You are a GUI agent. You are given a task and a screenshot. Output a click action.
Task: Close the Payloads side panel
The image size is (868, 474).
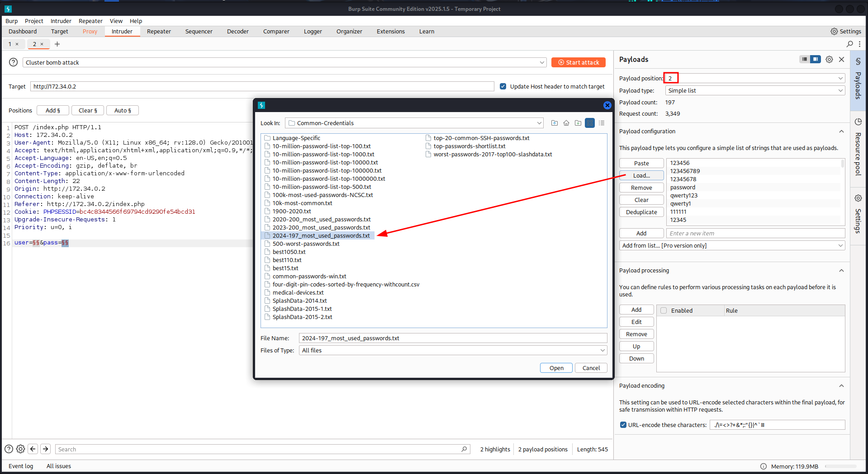point(841,59)
